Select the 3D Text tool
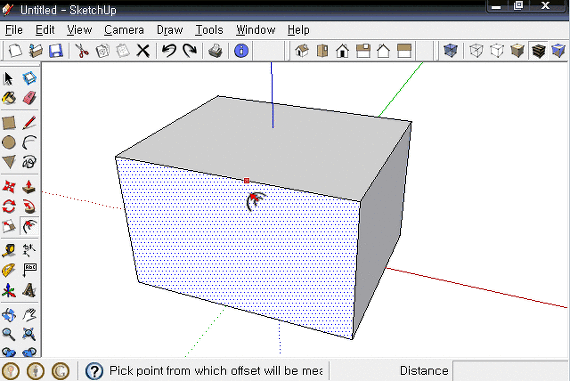 click(x=29, y=290)
